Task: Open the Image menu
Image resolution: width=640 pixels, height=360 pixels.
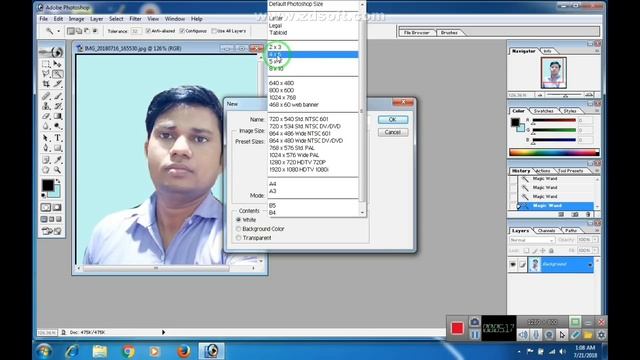Action: click(76, 19)
